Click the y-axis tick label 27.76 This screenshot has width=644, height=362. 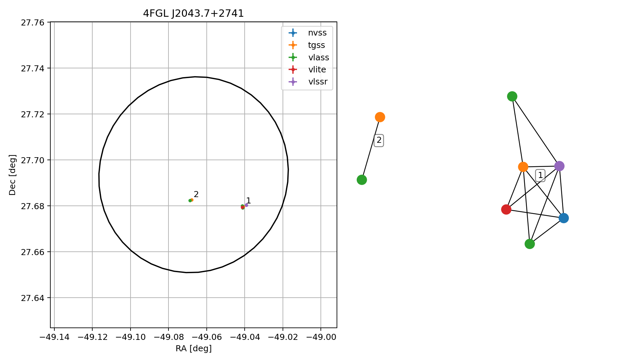(33, 22)
